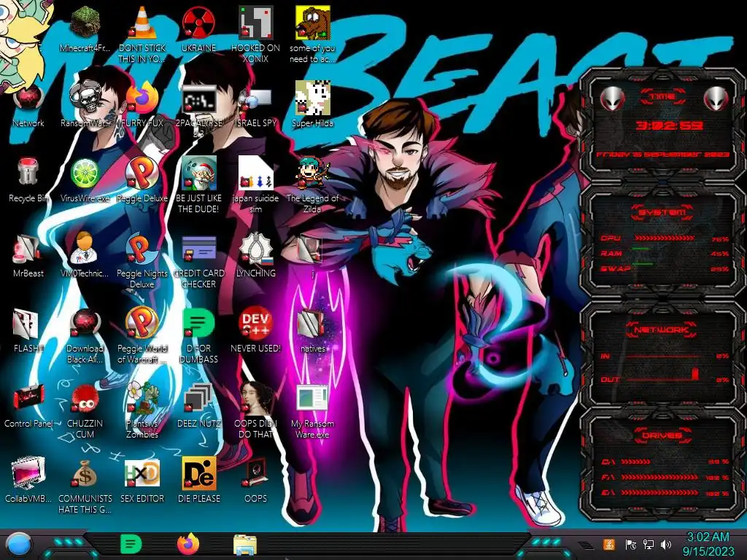Launch Firefox from the taskbar

[x=188, y=544]
